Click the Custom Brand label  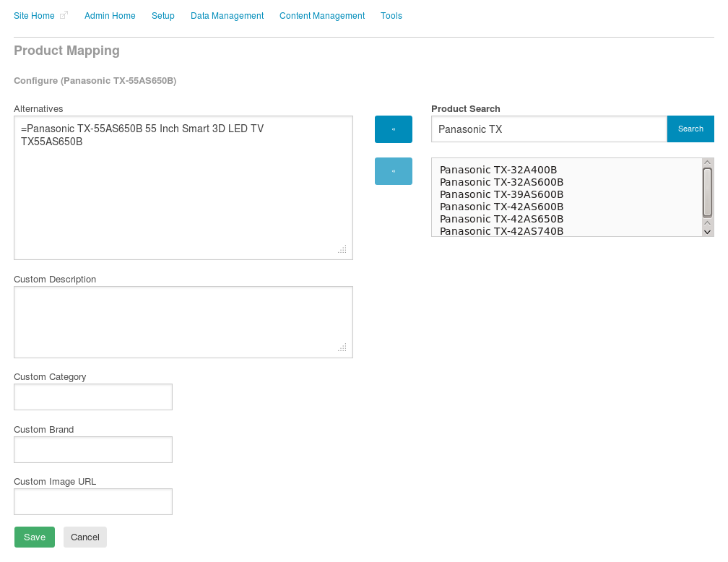click(x=43, y=430)
